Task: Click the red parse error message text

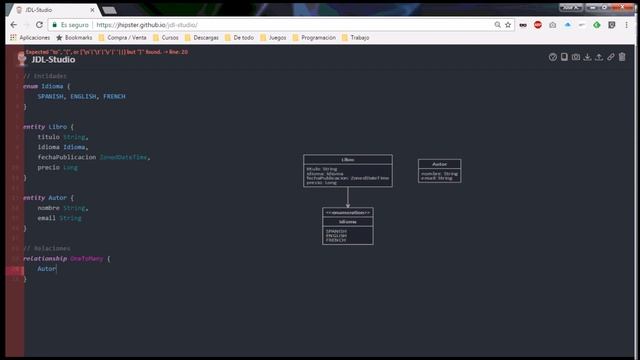Action: pos(107,52)
